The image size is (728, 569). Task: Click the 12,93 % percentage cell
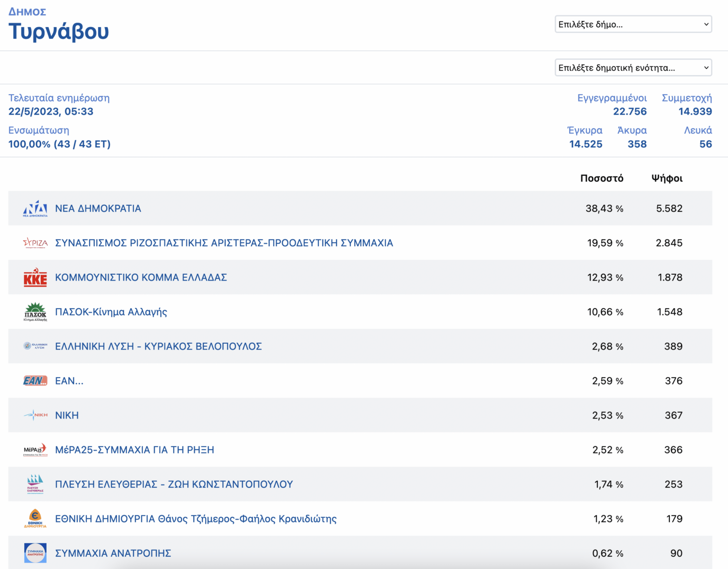605,277
